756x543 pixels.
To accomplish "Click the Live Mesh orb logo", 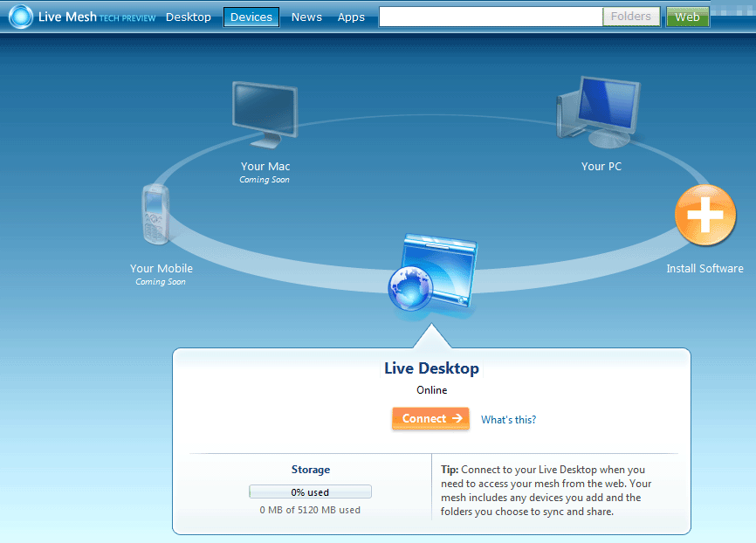I will pos(21,17).
